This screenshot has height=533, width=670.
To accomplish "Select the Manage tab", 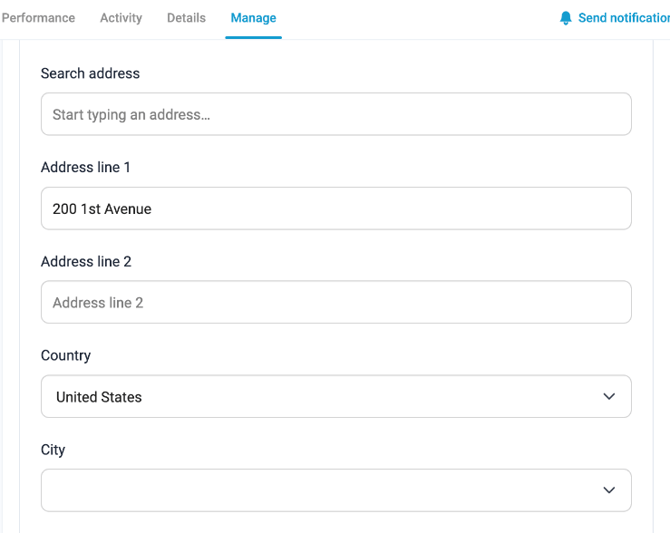I will pyautogui.click(x=253, y=18).
